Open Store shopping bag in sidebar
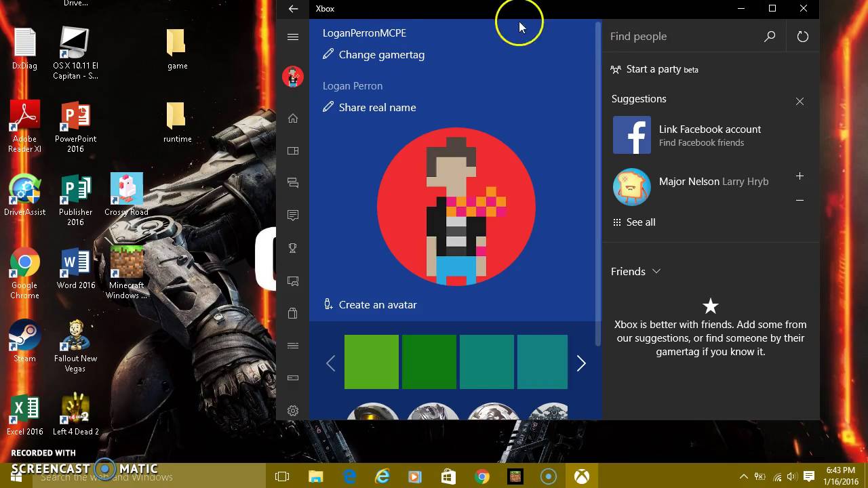 [x=293, y=313]
